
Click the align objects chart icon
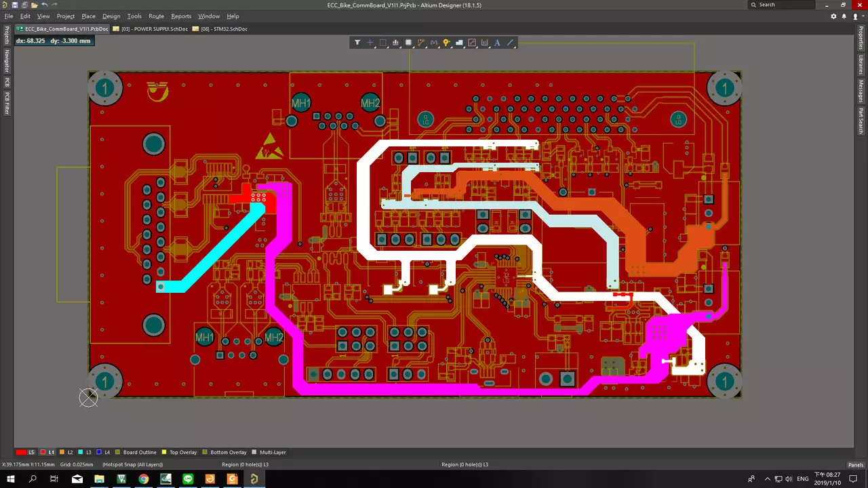coord(395,43)
